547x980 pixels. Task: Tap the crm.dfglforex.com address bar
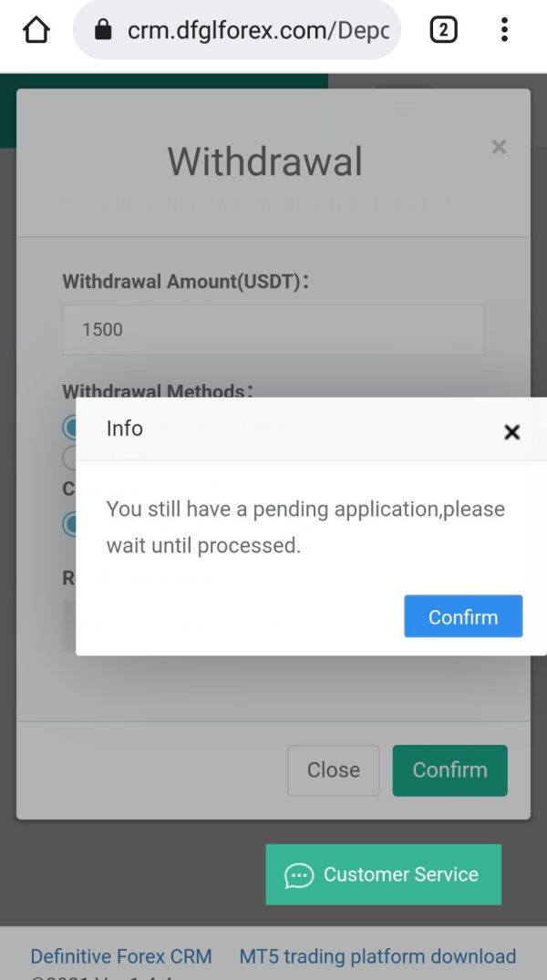(236, 29)
